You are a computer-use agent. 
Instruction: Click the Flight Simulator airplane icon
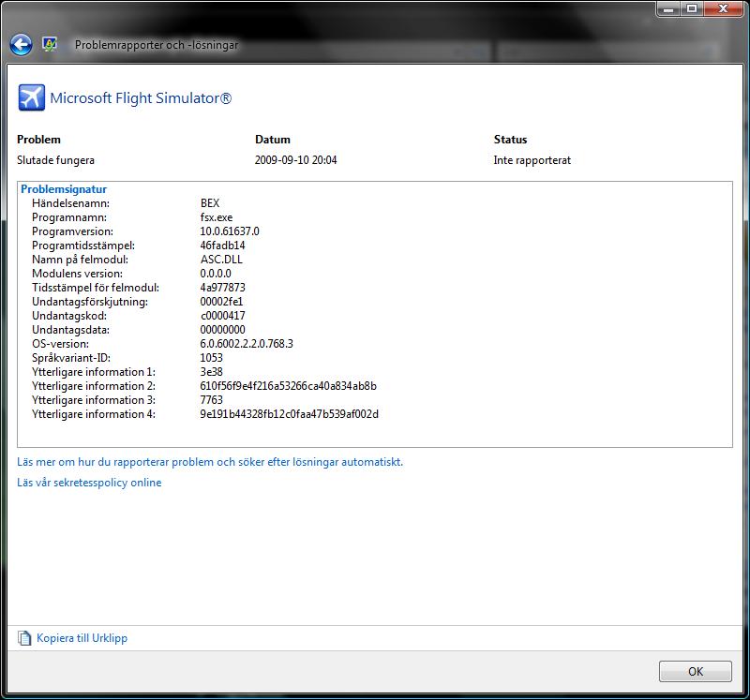pos(32,97)
